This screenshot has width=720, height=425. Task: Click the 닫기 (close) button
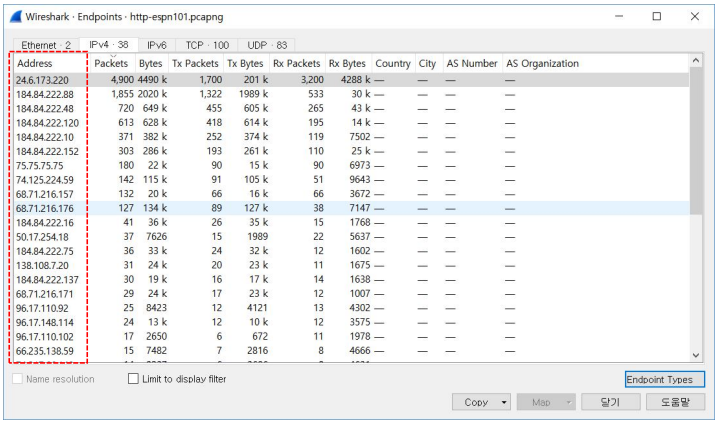tap(611, 403)
